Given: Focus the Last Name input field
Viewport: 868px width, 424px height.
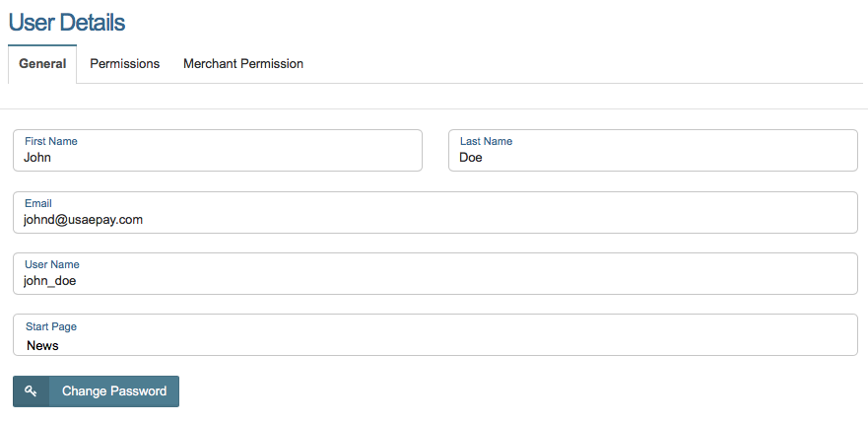Looking at the screenshot, I should 652,157.
